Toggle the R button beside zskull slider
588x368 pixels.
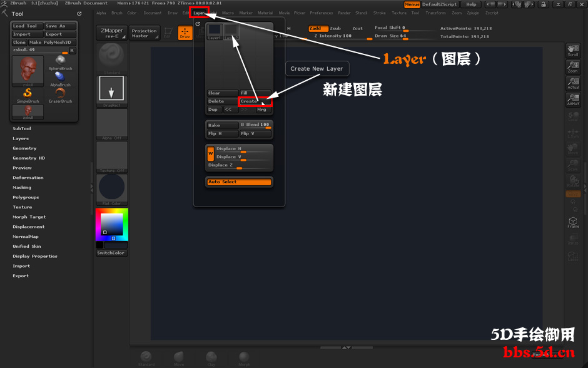[x=72, y=50]
